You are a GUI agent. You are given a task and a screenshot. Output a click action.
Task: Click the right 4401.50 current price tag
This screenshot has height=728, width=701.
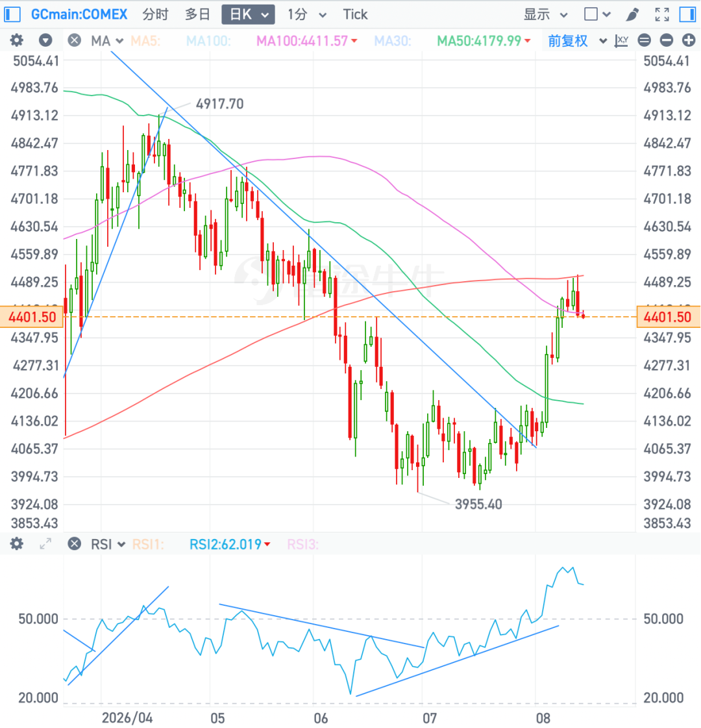point(669,317)
